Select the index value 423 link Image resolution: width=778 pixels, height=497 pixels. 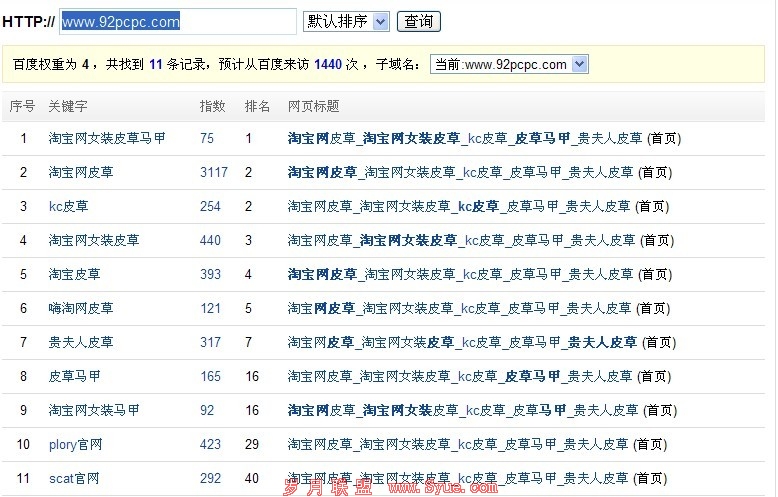[210, 444]
